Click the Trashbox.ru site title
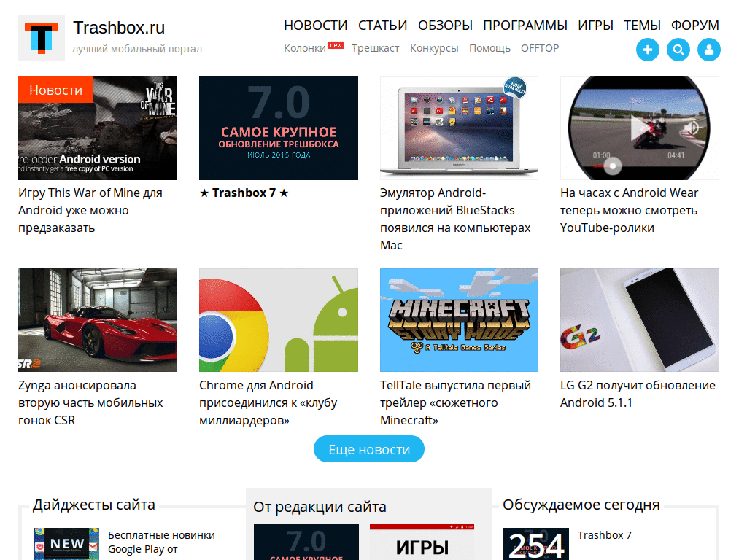 coord(119,28)
